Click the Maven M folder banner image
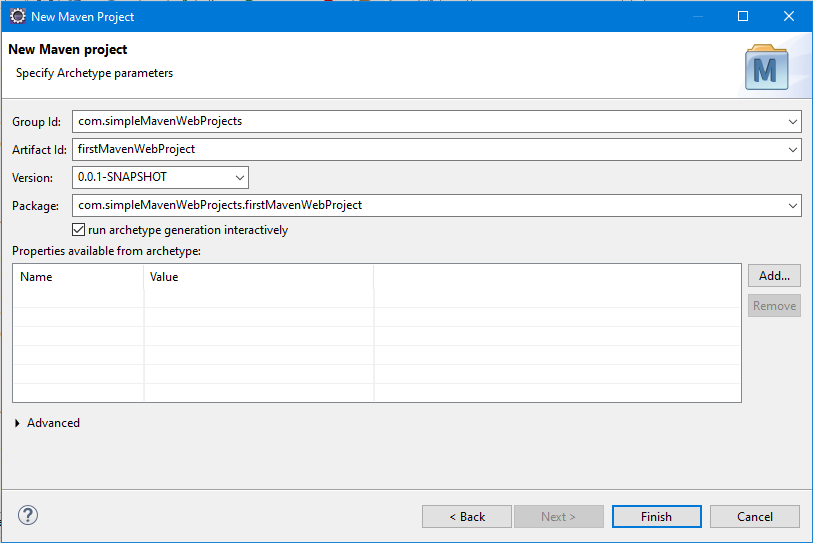Image resolution: width=813 pixels, height=543 pixels. click(767, 67)
